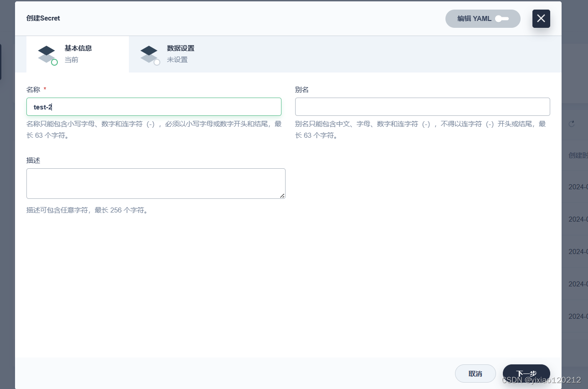Click the 描述 field label
Image resolution: width=588 pixels, height=389 pixels.
point(33,161)
